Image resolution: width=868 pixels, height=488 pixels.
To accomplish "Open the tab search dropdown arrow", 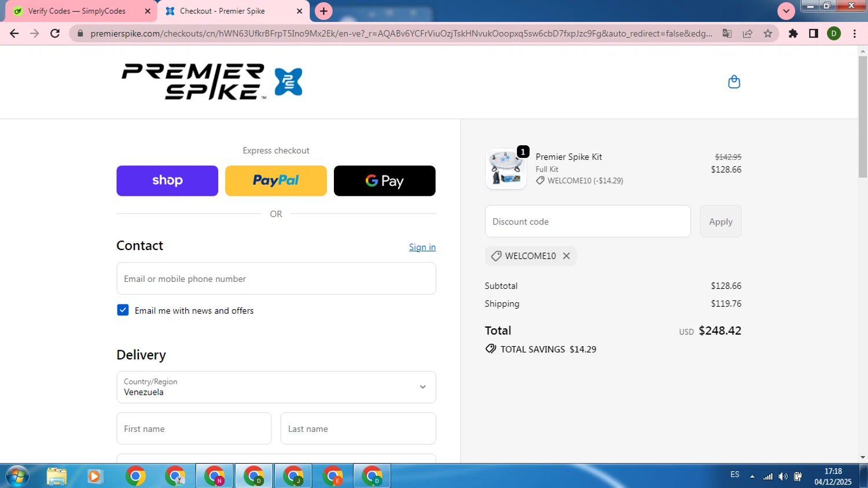I will [786, 11].
